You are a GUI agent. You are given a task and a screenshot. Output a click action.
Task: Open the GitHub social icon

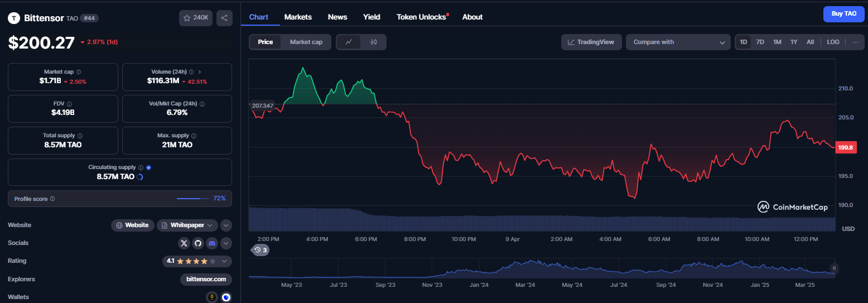pyautogui.click(x=198, y=243)
